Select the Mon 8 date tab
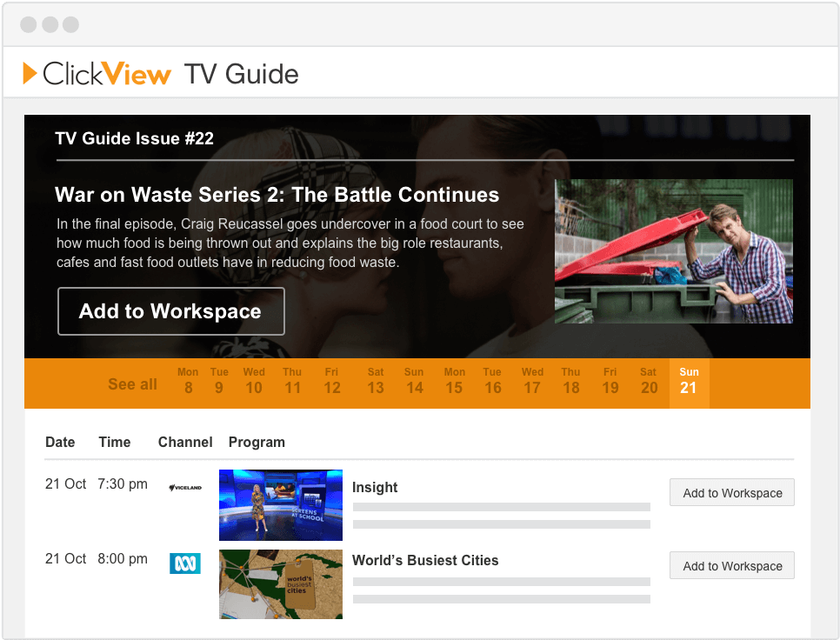The height and width of the screenshot is (640, 840). pyautogui.click(x=188, y=381)
